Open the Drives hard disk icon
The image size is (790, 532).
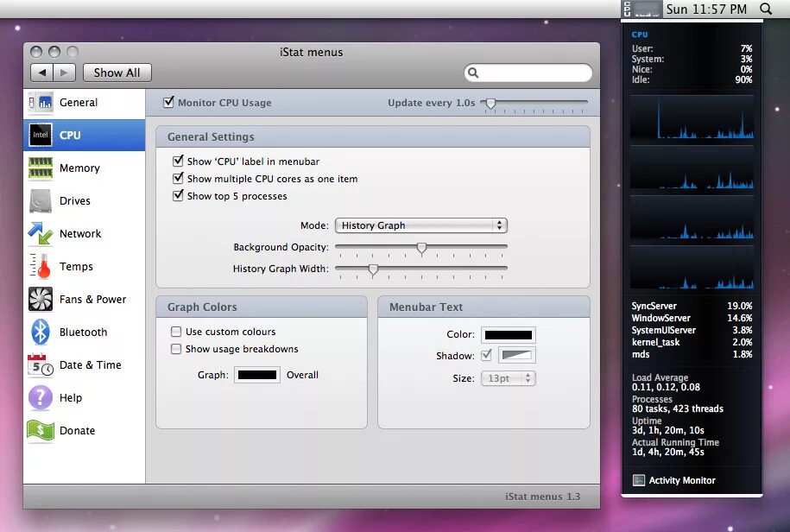pos(41,201)
